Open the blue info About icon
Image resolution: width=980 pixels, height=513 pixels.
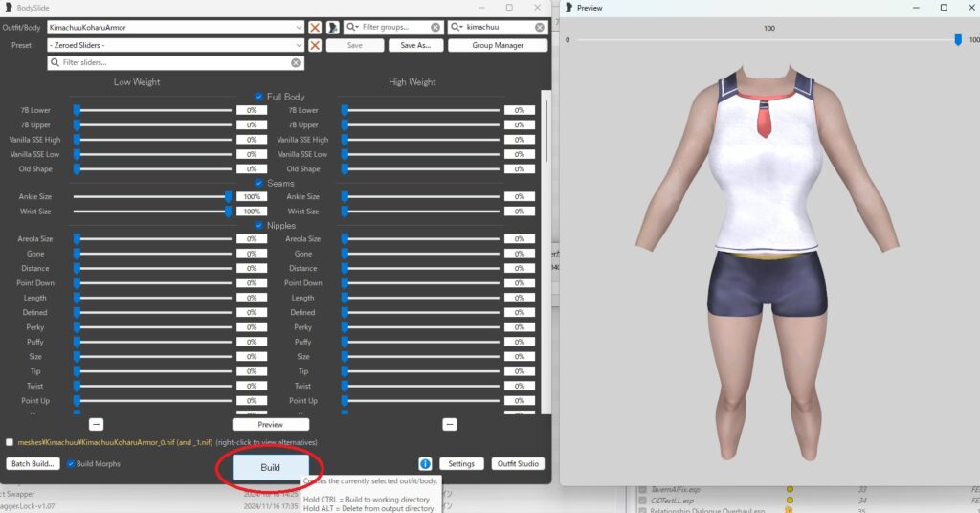pos(425,464)
